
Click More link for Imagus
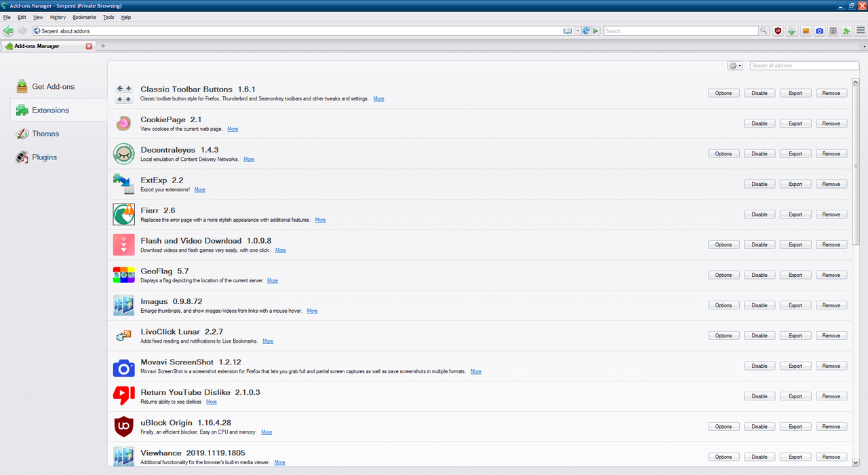coord(312,311)
